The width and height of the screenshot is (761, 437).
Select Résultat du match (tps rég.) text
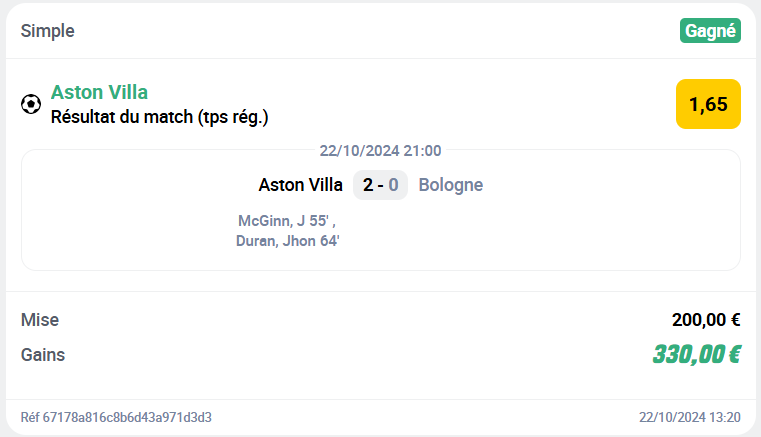coord(160,117)
